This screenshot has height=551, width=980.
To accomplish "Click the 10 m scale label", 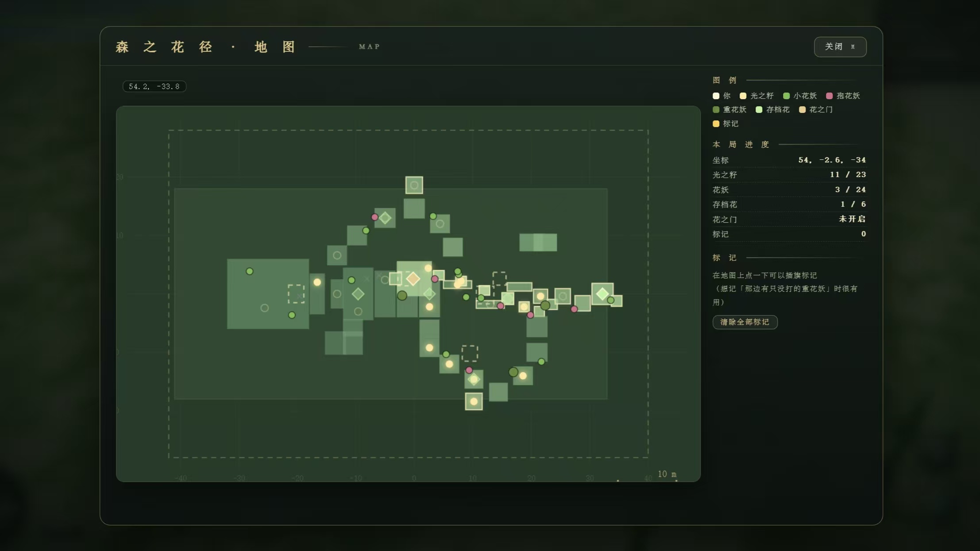I will pos(667,474).
